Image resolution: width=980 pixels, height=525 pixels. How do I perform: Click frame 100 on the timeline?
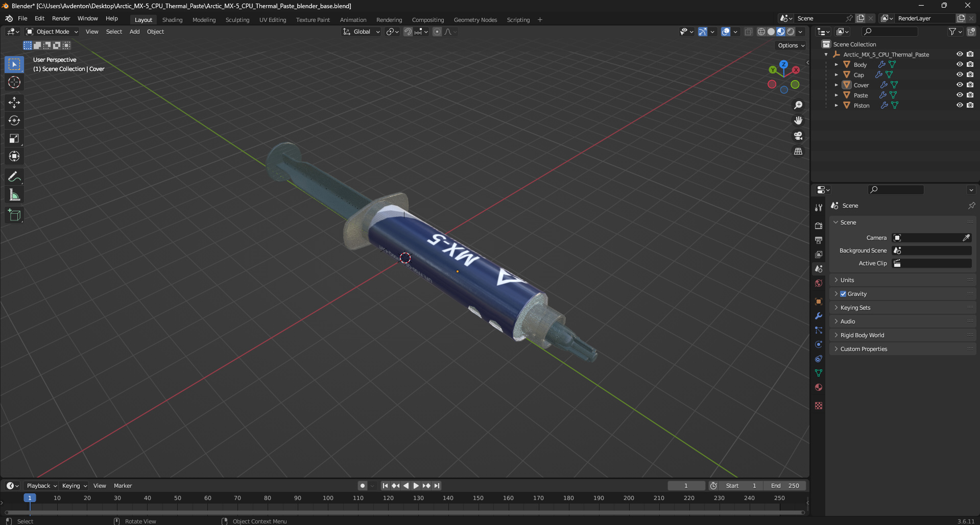pos(328,498)
